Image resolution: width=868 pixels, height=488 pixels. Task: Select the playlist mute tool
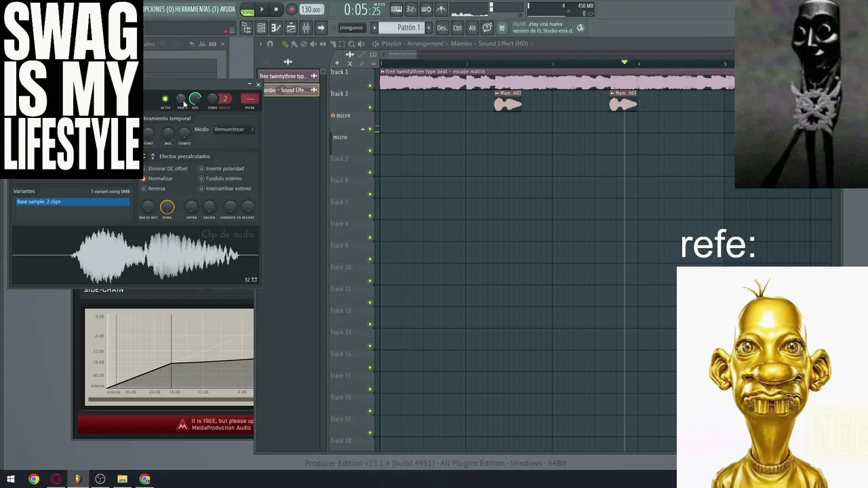point(313,44)
